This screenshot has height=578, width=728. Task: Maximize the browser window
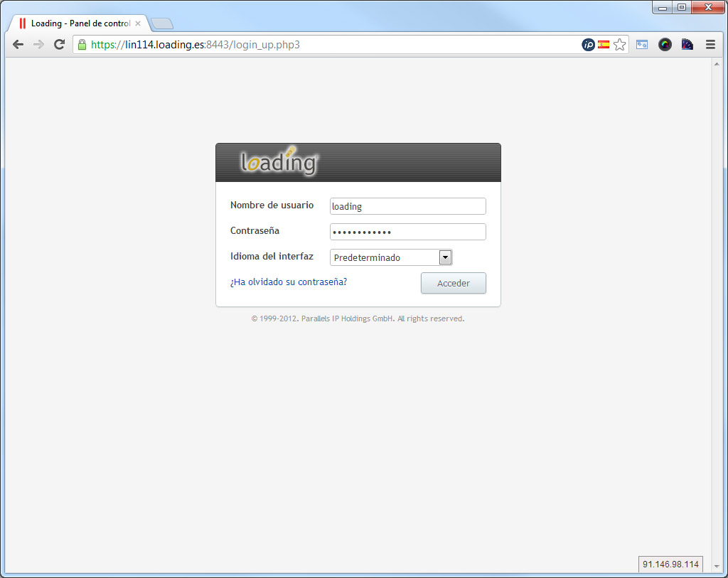pyautogui.click(x=682, y=7)
